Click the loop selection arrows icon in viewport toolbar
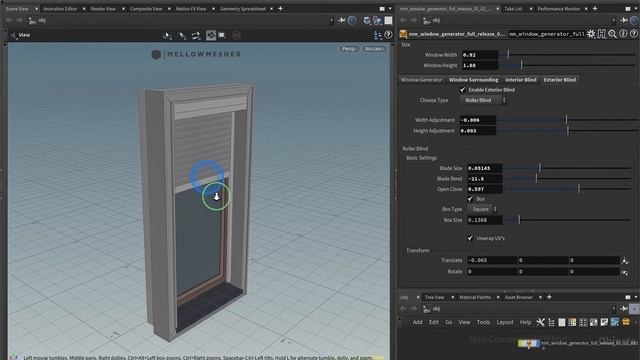 coord(196,36)
